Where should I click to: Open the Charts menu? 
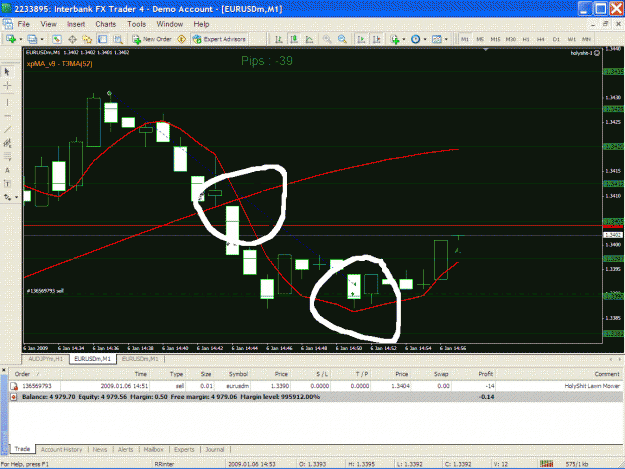tap(106, 24)
